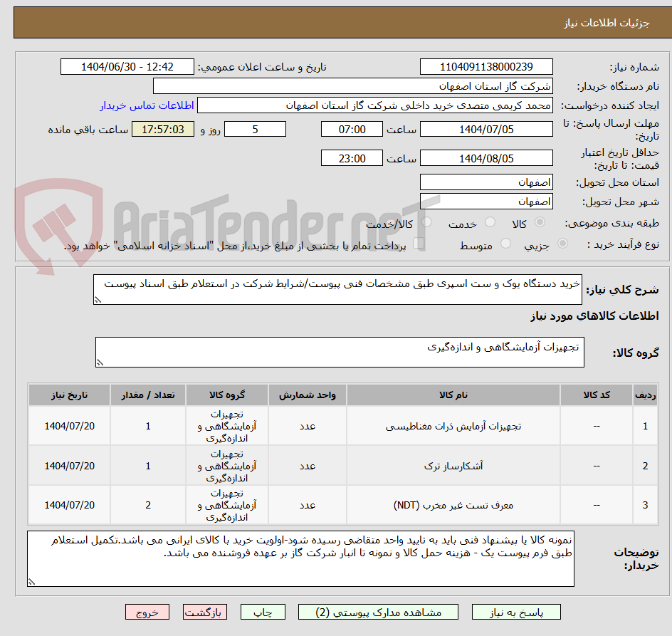Edit the روز field containing 5
Image resolution: width=672 pixels, height=636 pixels.
click(x=255, y=129)
